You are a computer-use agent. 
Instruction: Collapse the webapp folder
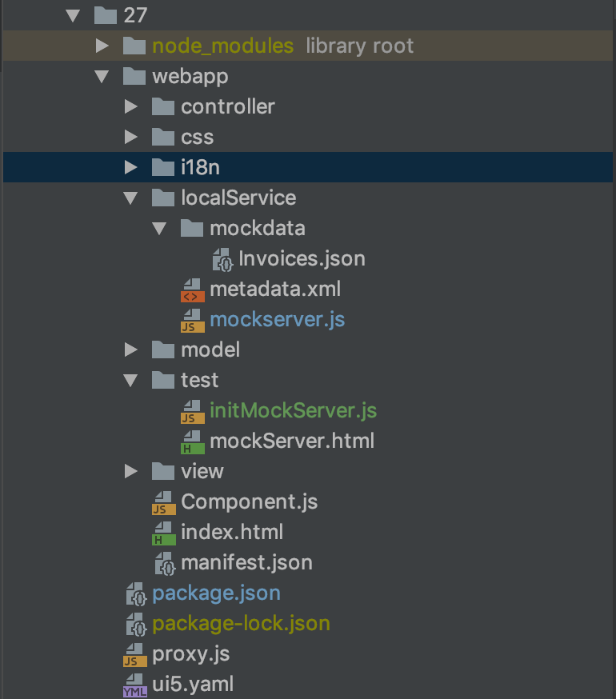[102, 76]
